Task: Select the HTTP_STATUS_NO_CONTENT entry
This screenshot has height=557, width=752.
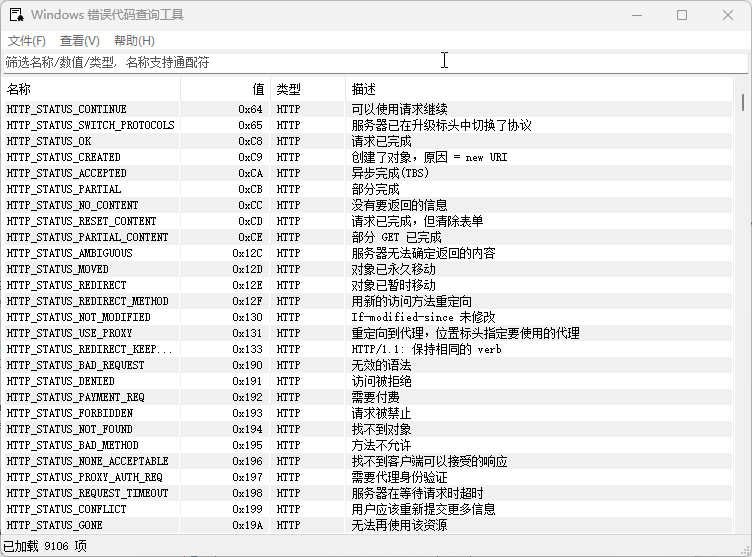Action: pyautogui.click(x=368, y=205)
